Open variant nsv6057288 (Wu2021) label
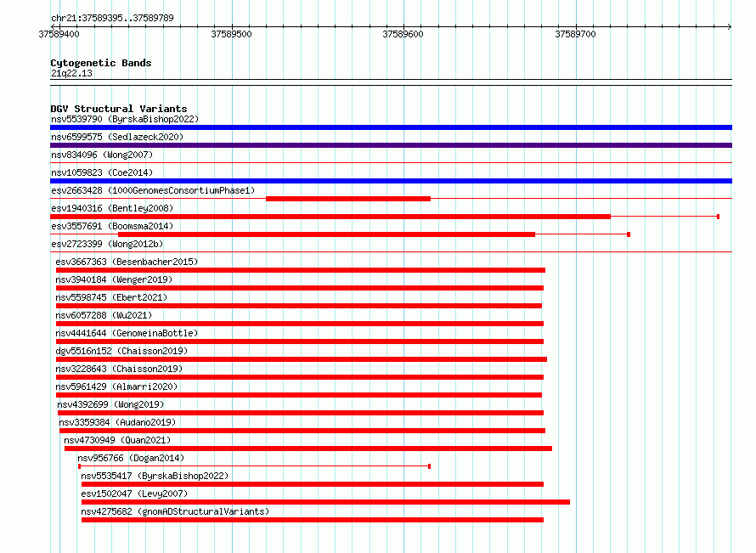 tap(104, 315)
